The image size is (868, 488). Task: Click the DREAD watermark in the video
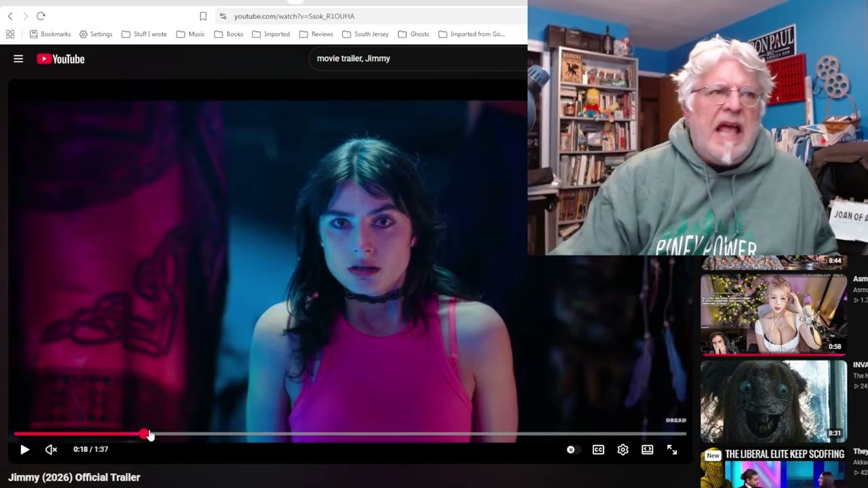coord(675,420)
